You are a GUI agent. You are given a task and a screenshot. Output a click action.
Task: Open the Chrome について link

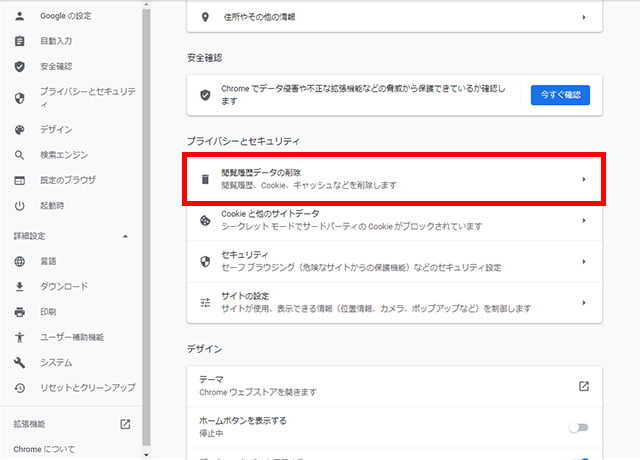coord(44,449)
